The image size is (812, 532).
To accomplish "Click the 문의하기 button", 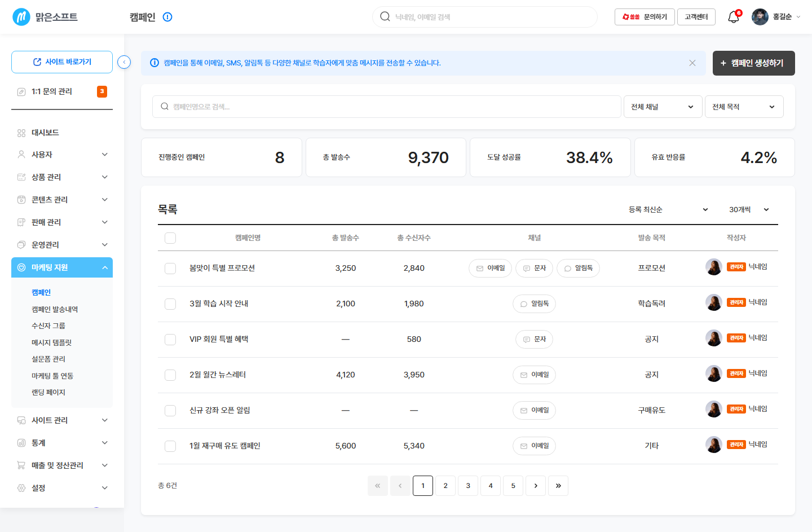I will click(645, 17).
